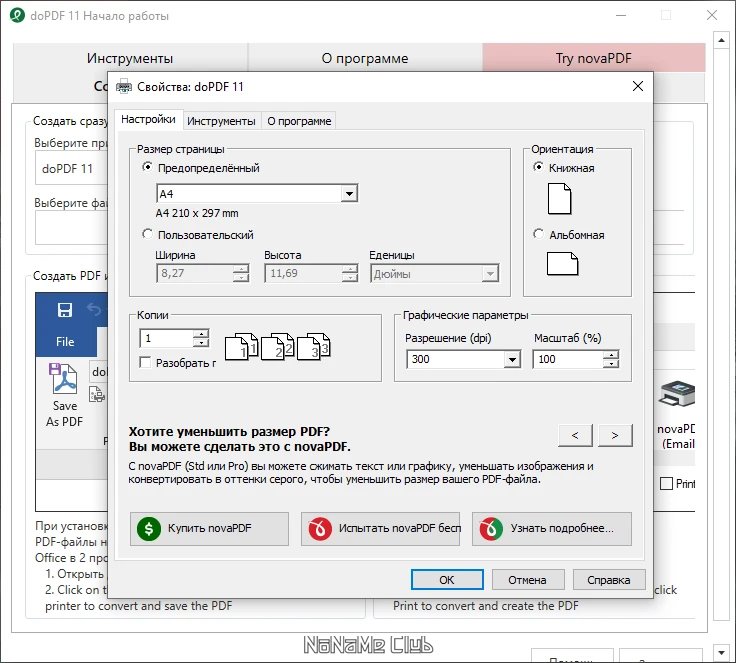736x663 pixels.
Task: Open the Дюймы units dropdown
Action: tap(490, 273)
